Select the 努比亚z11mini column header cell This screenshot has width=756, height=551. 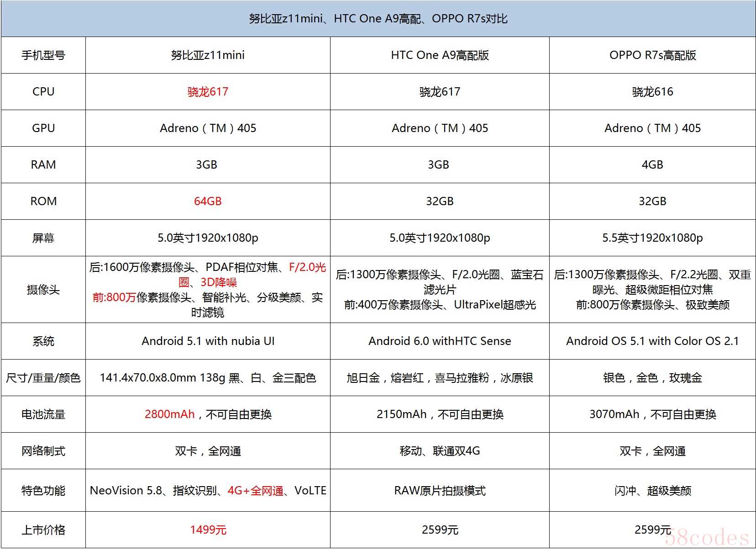(208, 55)
